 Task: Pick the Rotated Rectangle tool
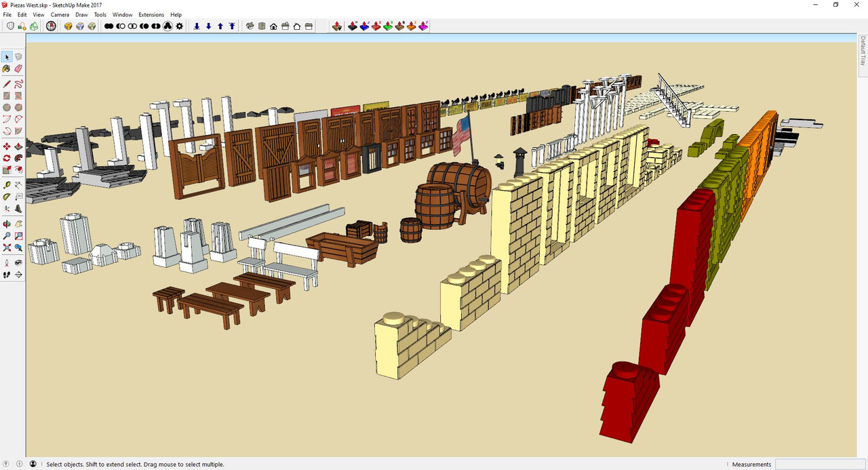18,96
